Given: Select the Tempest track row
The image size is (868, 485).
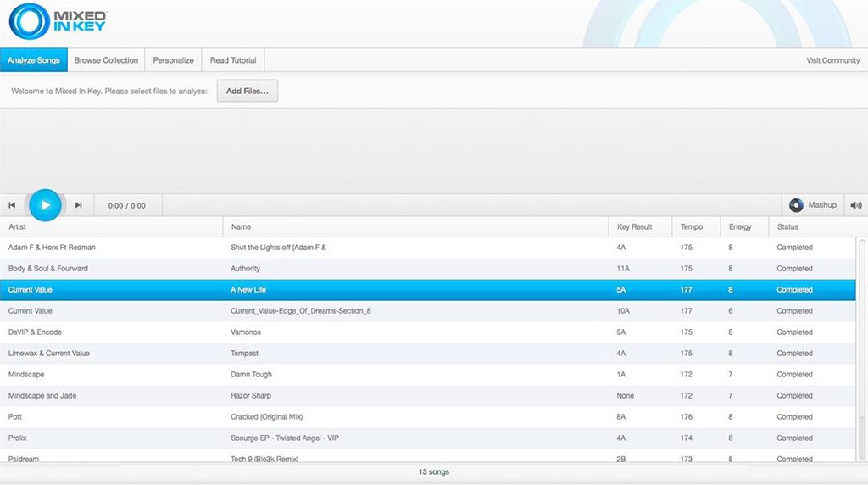Looking at the screenshot, I should point(245,354).
